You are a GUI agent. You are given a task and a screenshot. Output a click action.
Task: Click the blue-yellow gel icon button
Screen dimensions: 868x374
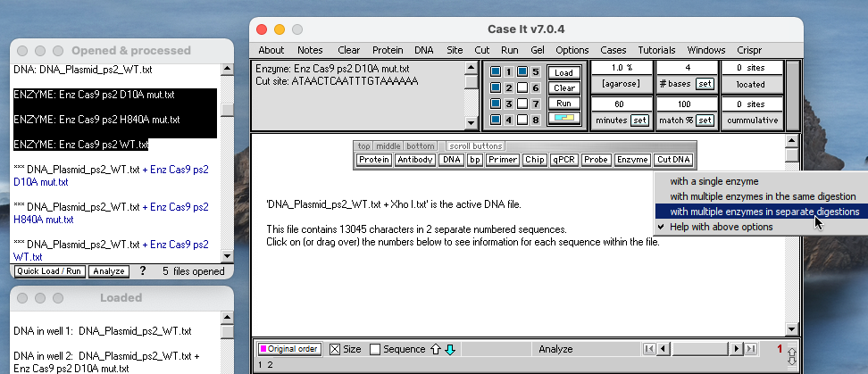point(563,118)
